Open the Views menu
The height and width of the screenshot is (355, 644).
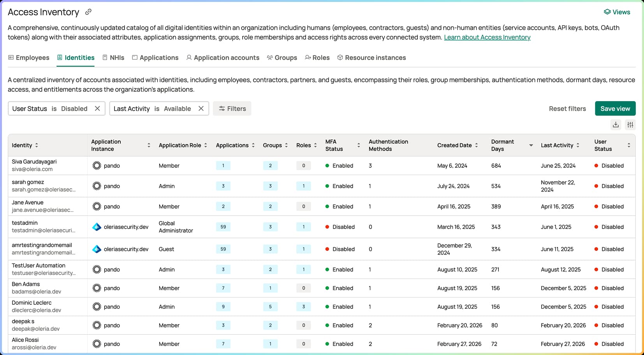(617, 12)
